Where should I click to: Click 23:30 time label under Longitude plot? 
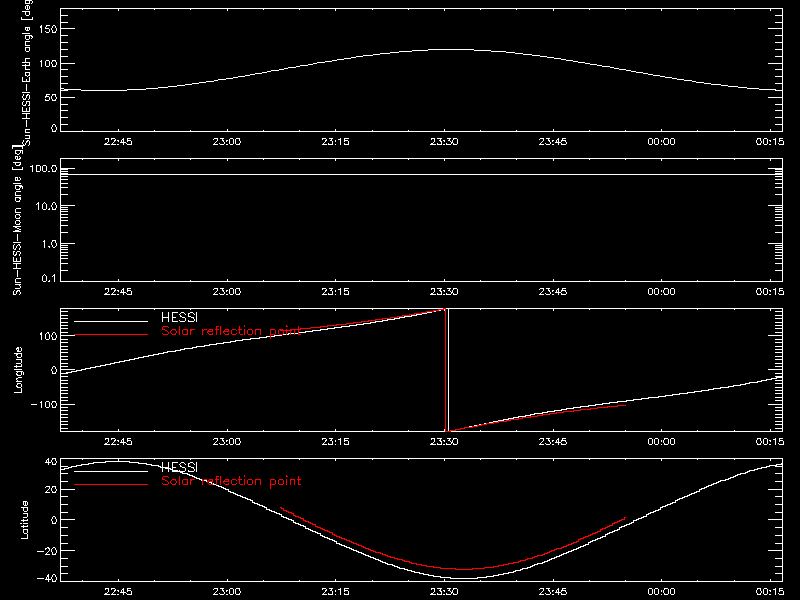[444, 442]
